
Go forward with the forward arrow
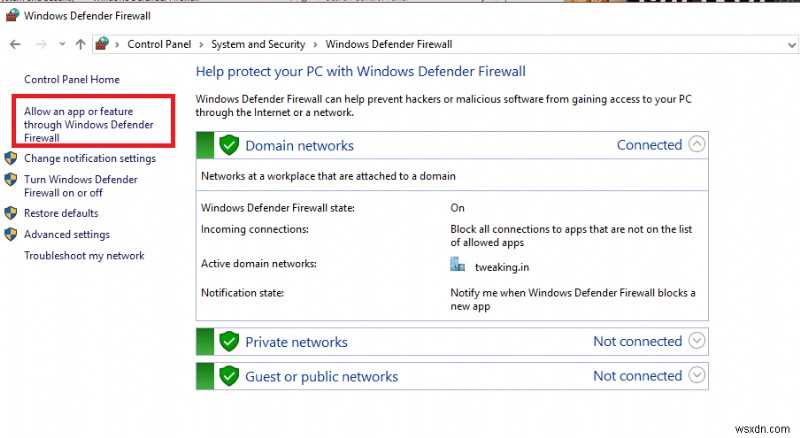[x=41, y=44]
